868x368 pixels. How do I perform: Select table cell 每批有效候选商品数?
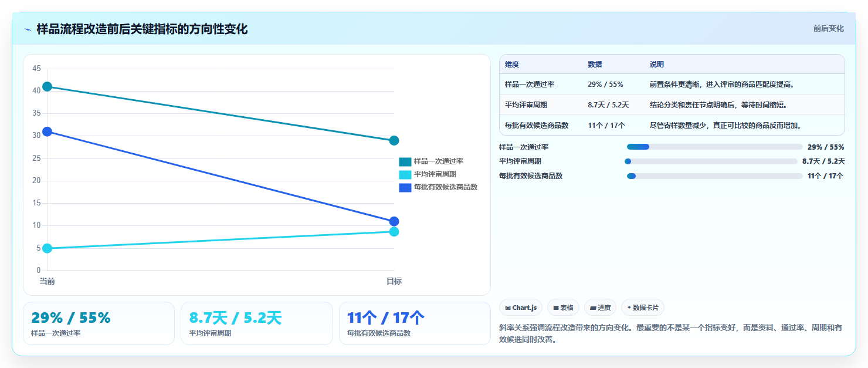(x=537, y=126)
